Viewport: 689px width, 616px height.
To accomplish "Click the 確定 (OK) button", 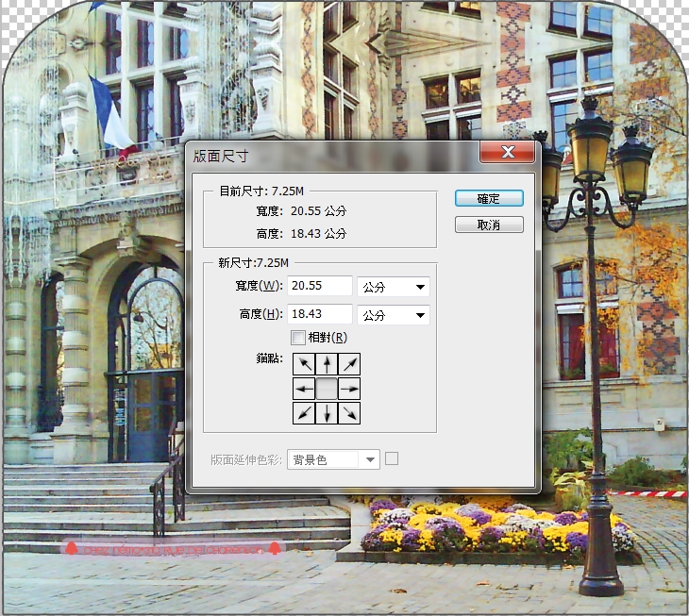I will 488,199.
